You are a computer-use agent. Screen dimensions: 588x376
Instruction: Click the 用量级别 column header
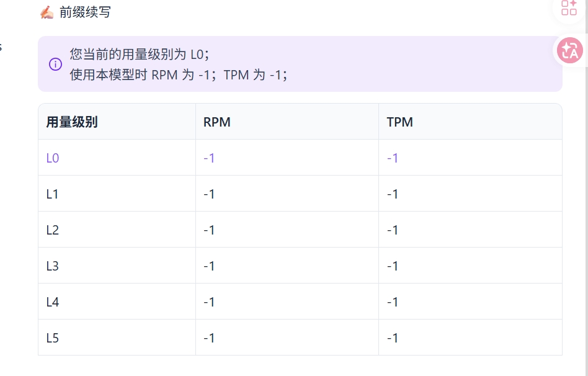tap(72, 122)
